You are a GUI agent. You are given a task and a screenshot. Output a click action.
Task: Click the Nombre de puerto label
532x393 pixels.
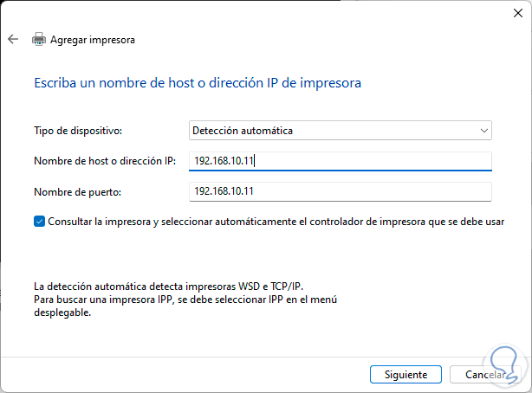coord(77,190)
